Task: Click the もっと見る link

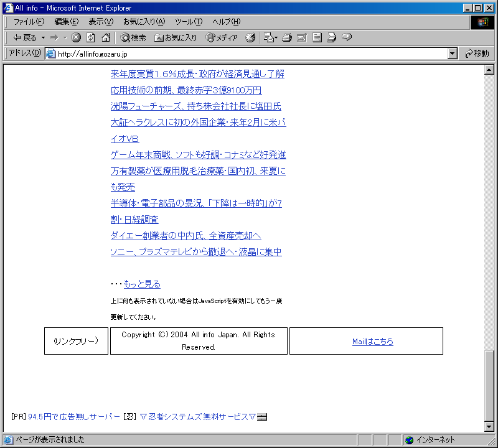Action: 142,284
